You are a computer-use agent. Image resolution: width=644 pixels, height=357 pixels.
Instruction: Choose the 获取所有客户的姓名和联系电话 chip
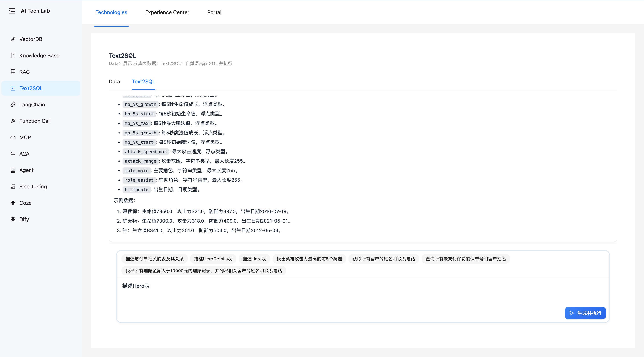(383, 259)
